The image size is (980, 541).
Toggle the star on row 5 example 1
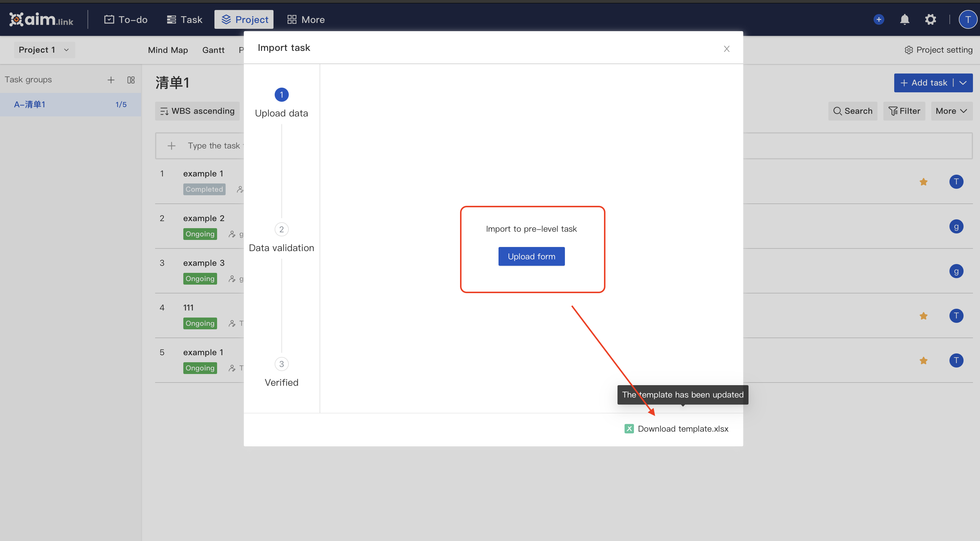click(x=923, y=360)
